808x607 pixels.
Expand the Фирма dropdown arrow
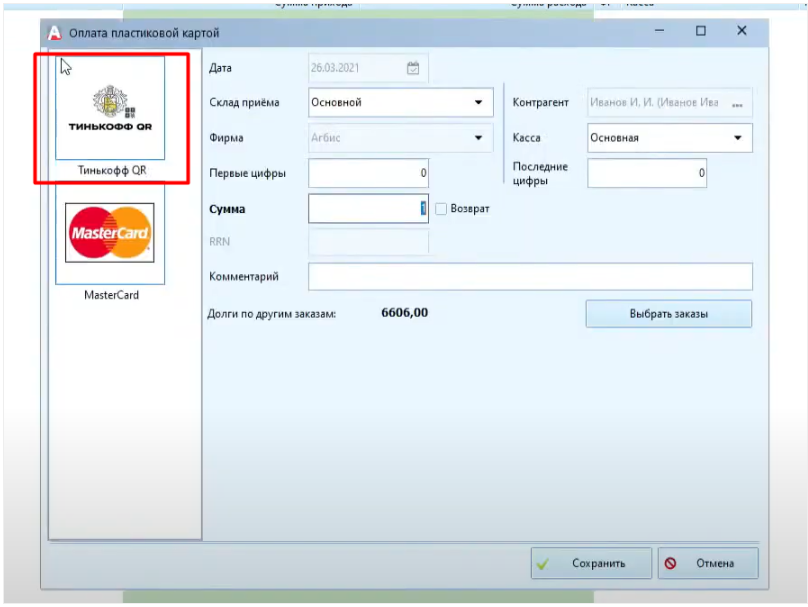(478, 138)
